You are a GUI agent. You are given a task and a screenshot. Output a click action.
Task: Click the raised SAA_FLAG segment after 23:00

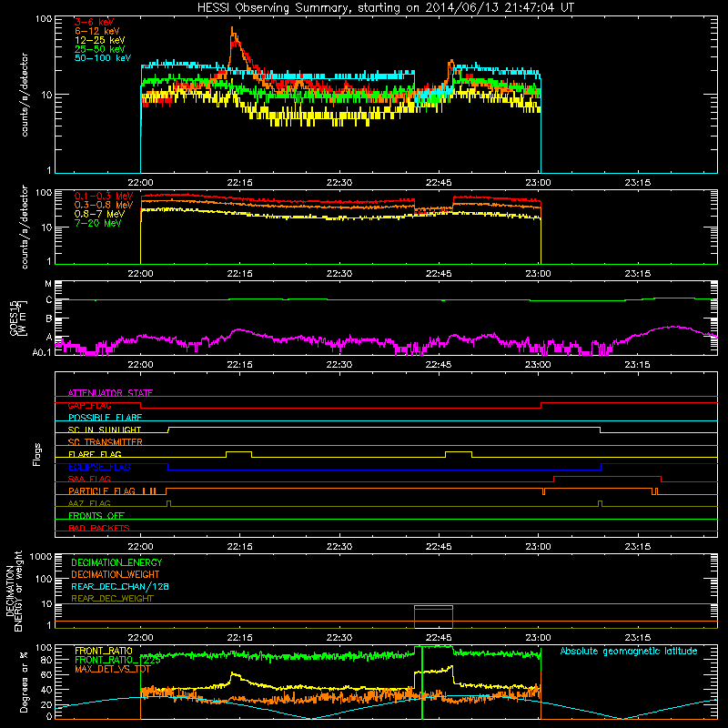click(607, 476)
